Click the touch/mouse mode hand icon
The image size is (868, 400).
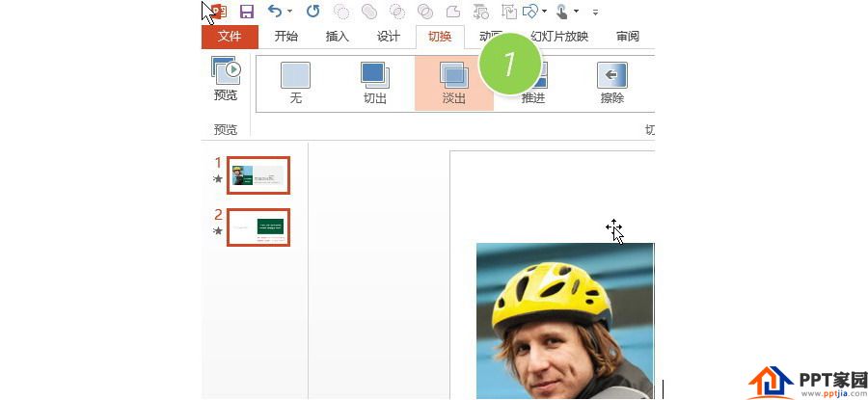point(561,12)
